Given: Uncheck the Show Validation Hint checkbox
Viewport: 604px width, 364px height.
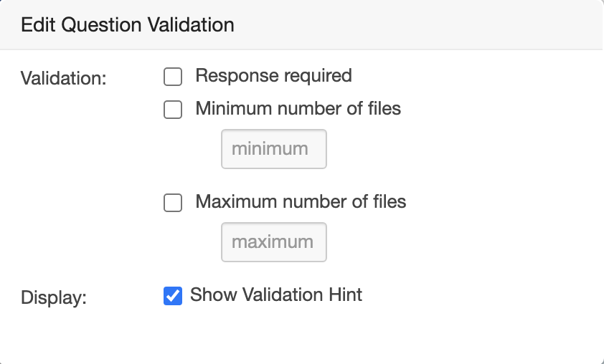Looking at the screenshot, I should pyautogui.click(x=173, y=295).
